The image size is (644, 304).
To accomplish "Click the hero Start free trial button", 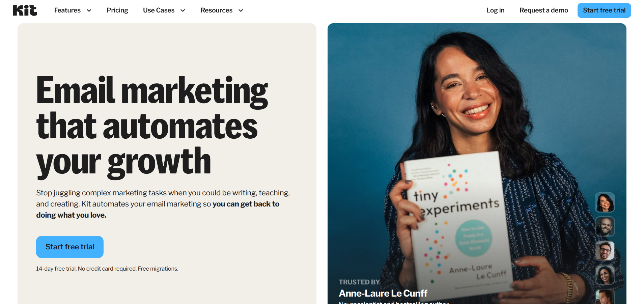I will tap(70, 247).
